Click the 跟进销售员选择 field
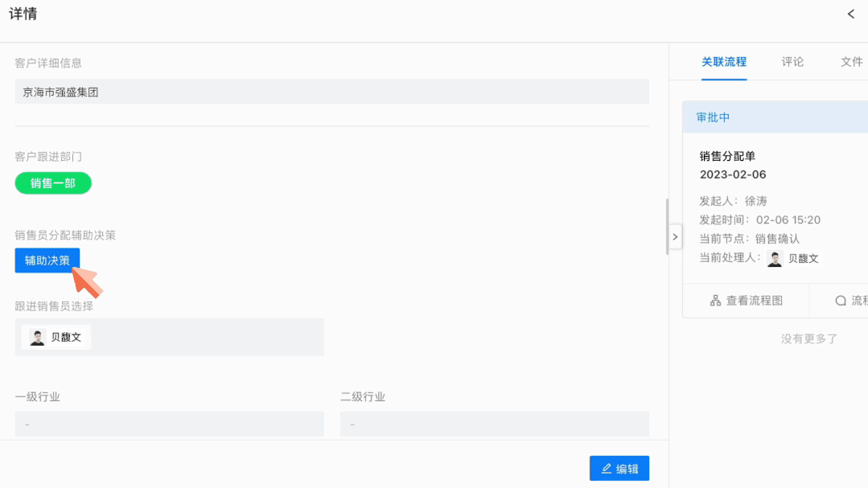 (169, 337)
